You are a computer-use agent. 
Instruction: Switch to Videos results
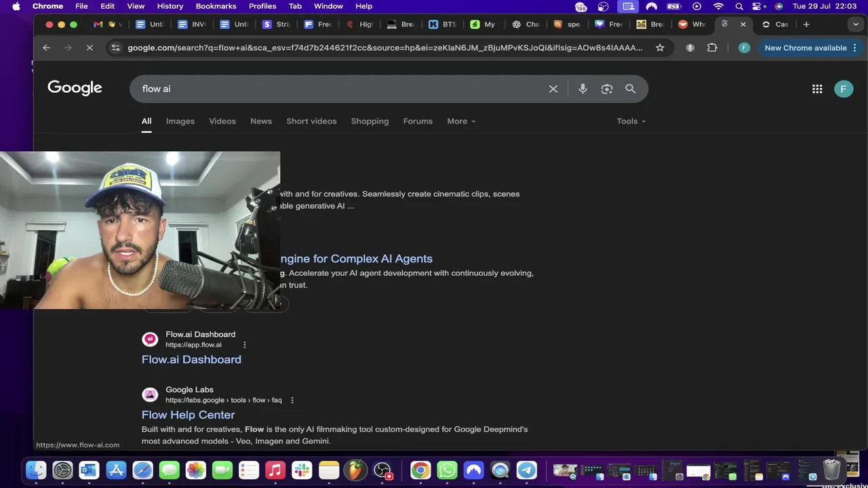pos(222,121)
